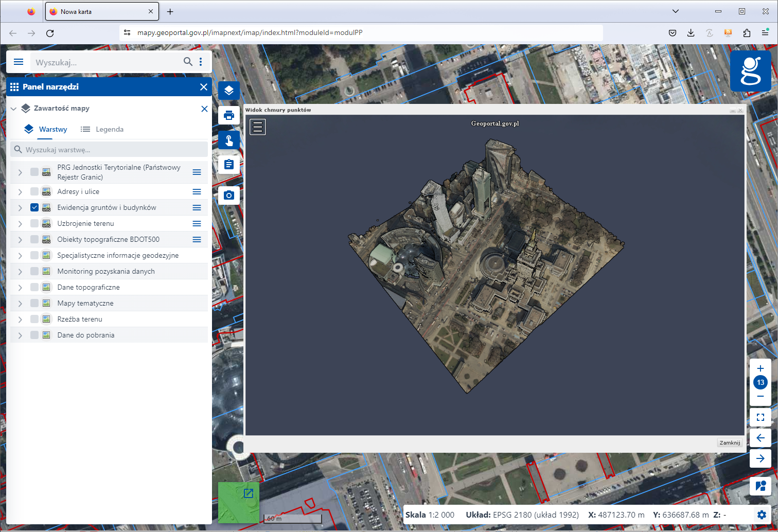Open options menu for Obiekty topograficzne BDOT500
The image size is (778, 532).
(x=197, y=239)
